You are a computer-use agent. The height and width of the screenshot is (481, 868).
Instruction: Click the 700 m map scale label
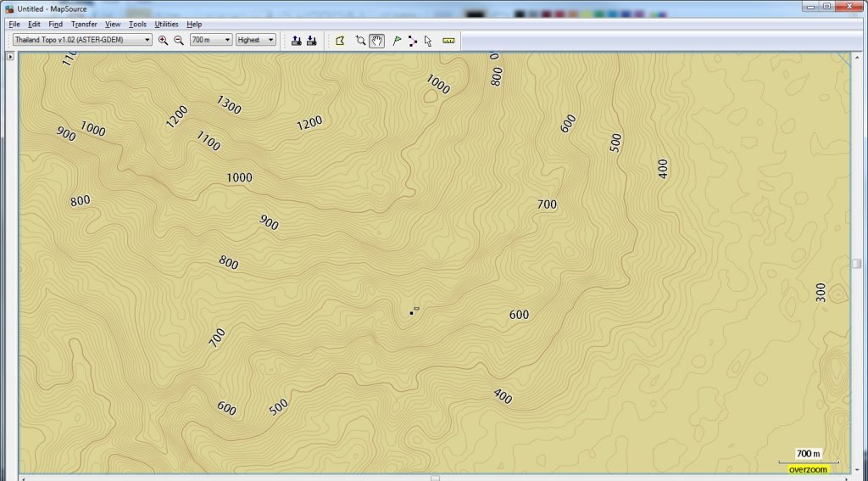point(808,454)
